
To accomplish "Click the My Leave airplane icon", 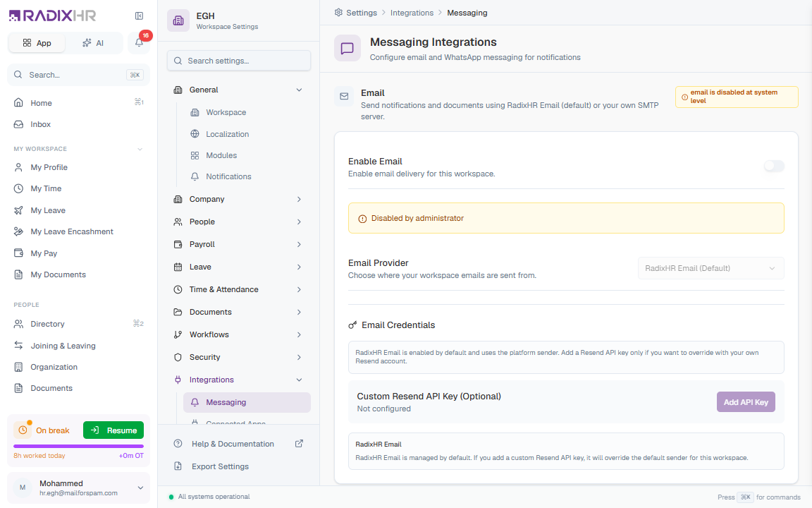I will (x=18, y=210).
